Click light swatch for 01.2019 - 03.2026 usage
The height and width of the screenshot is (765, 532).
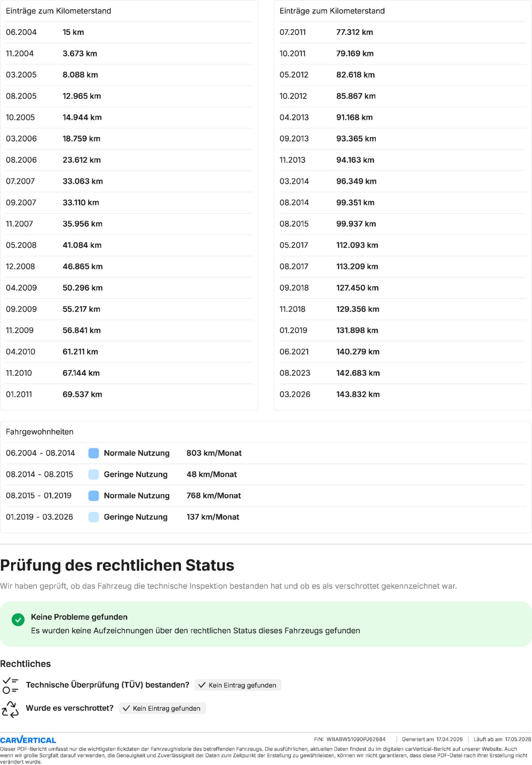click(x=94, y=517)
